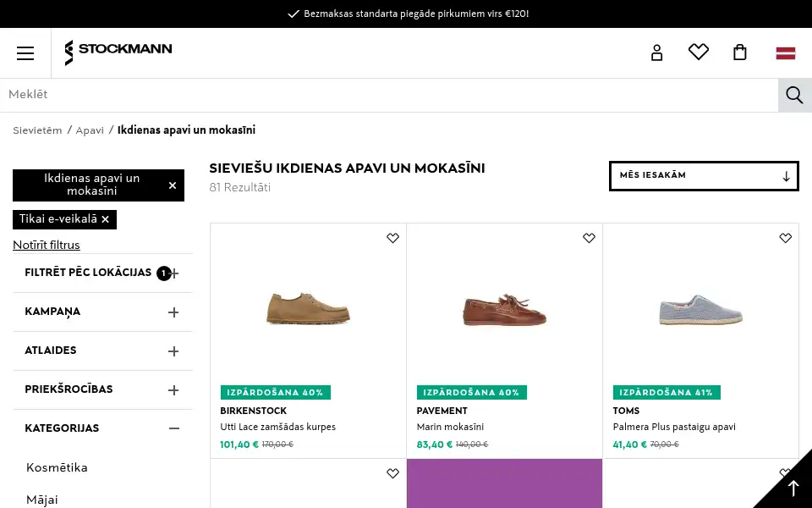Remove the 'Tikai e-veikalā' filter tag
The height and width of the screenshot is (508, 812).
(x=105, y=219)
